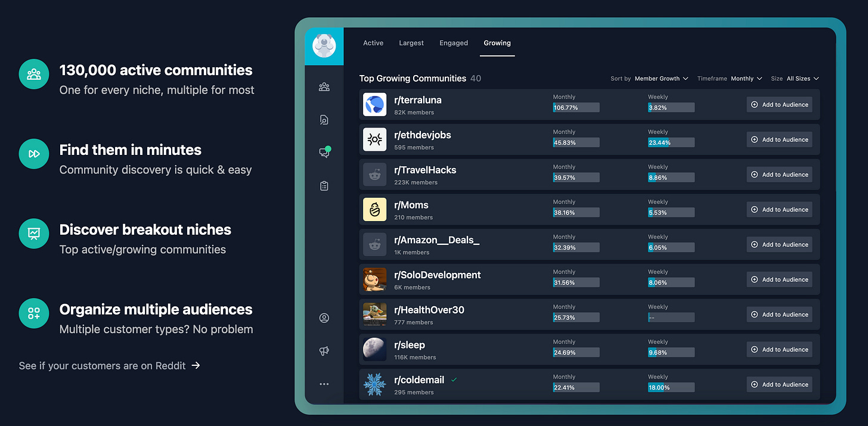Click the r/sleep moon avatar
Viewport: 868px width, 426px height.
click(x=375, y=349)
